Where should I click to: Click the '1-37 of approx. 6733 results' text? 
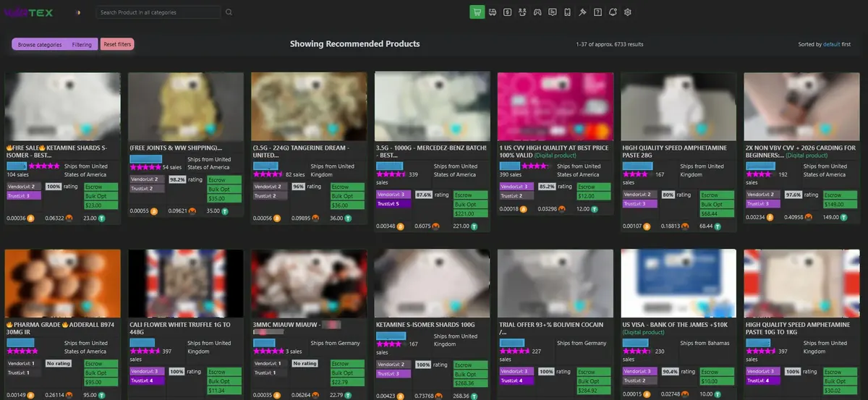coord(610,44)
